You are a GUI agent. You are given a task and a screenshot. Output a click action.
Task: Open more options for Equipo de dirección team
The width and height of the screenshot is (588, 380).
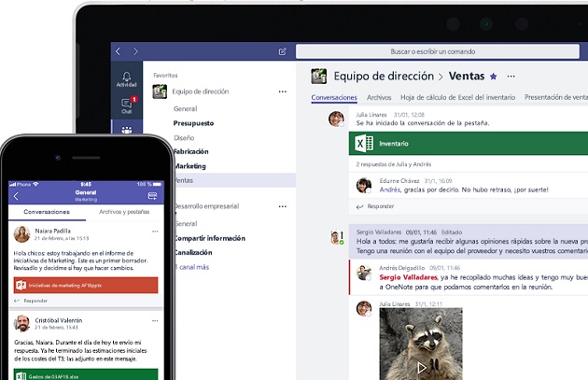(282, 91)
